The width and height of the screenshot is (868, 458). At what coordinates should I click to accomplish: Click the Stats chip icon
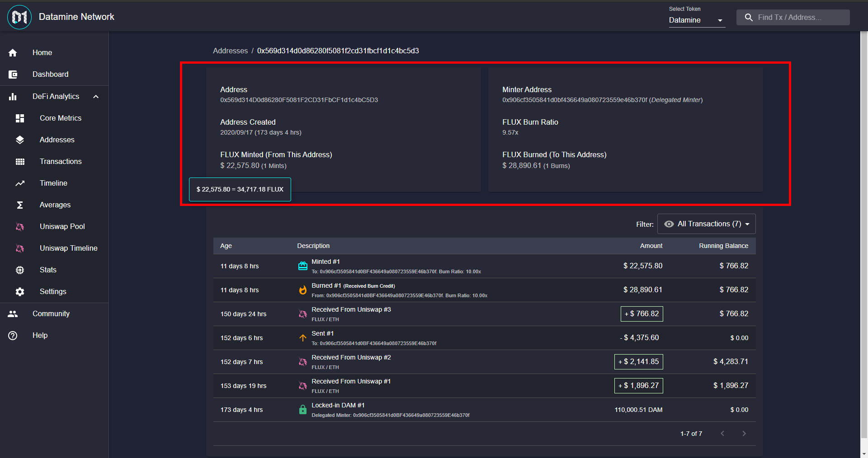(20, 270)
